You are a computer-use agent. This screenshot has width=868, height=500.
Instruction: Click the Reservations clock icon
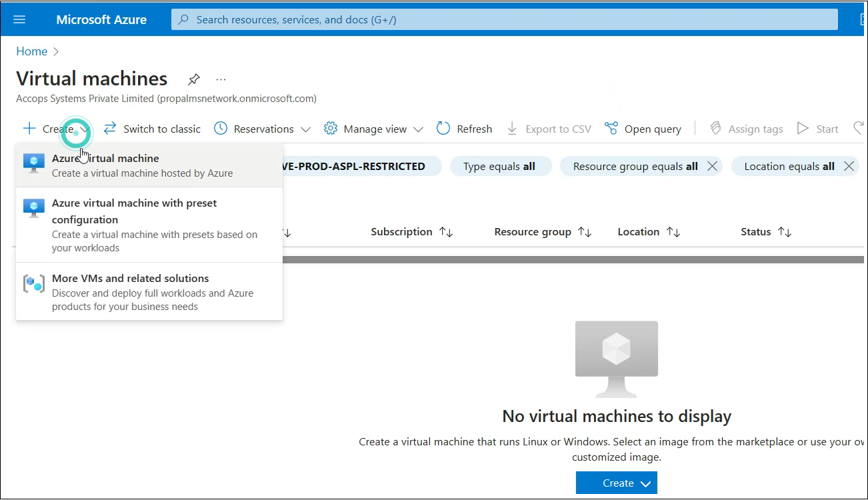pos(220,128)
